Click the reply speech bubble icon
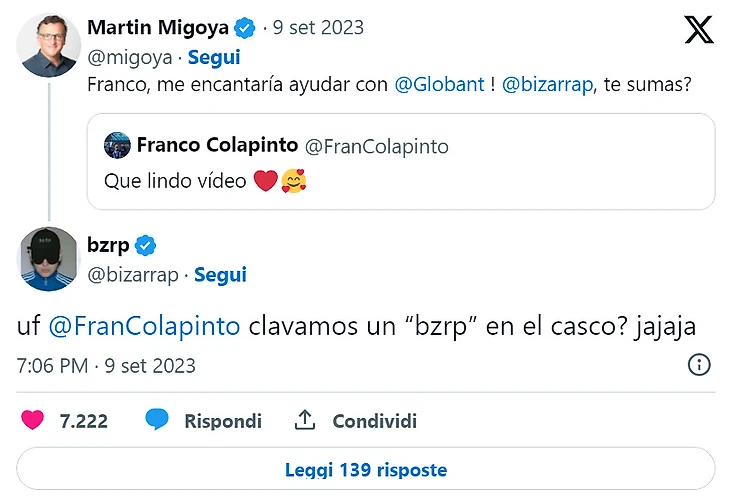Viewport: 730px width, 500px height. click(157, 421)
